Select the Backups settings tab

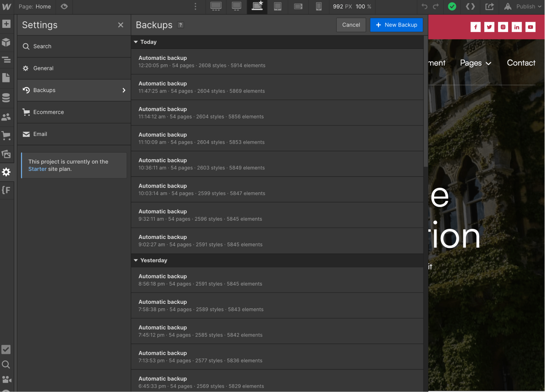[x=74, y=90]
